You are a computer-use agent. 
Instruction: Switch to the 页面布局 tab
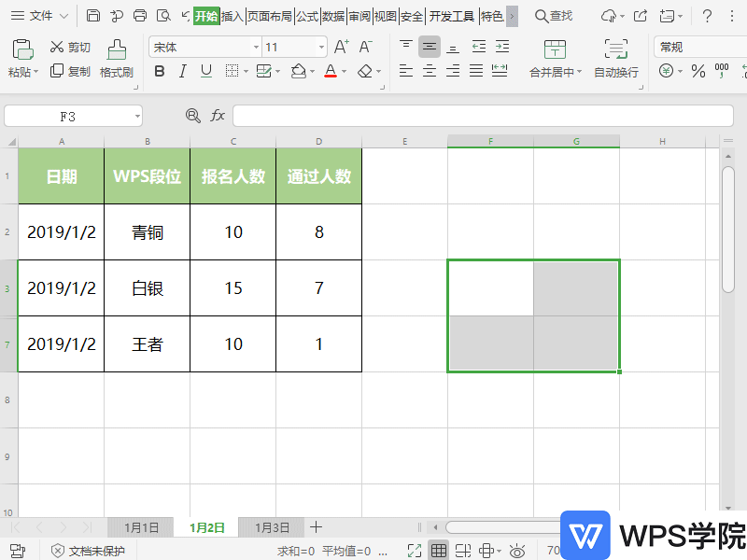pyautogui.click(x=270, y=16)
